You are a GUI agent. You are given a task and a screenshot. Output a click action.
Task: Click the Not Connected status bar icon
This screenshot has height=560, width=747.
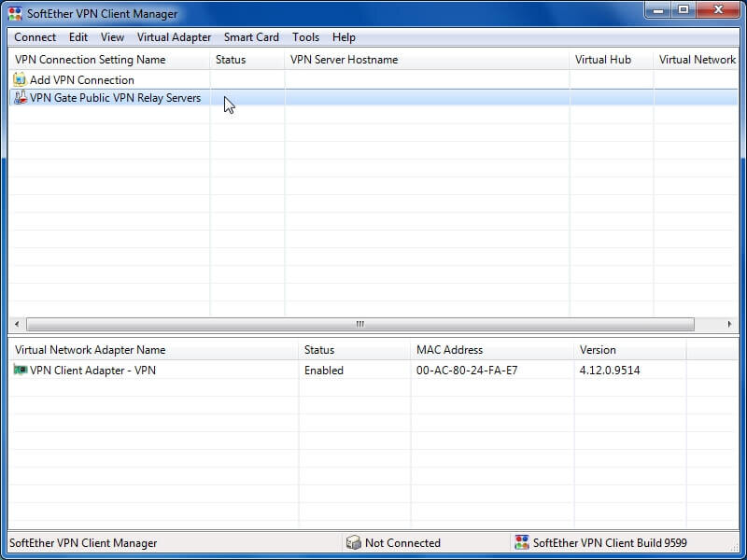click(354, 542)
